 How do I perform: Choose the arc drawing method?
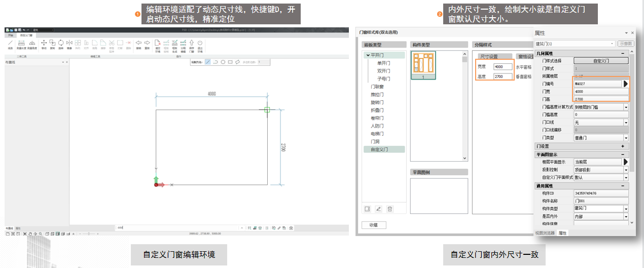coord(216,62)
